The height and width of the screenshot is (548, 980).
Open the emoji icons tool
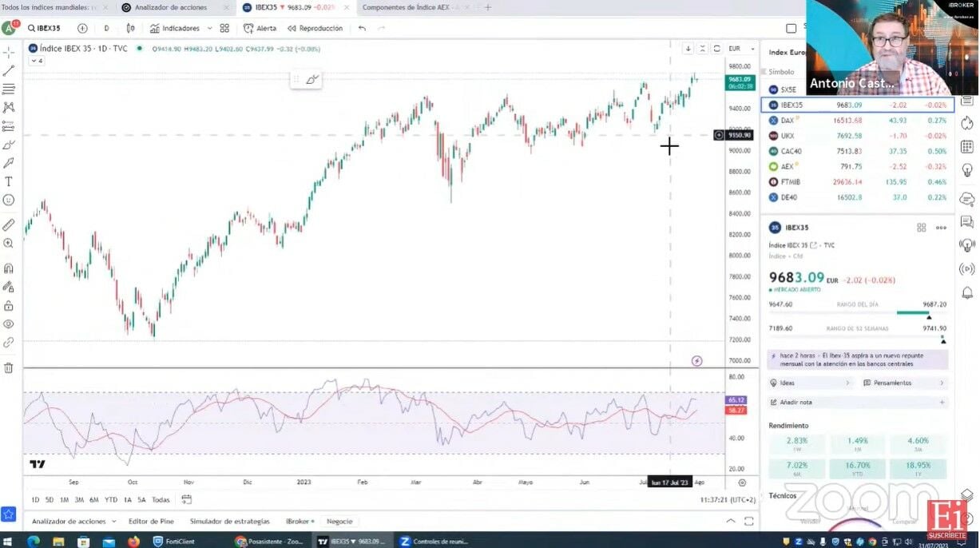[x=9, y=200]
